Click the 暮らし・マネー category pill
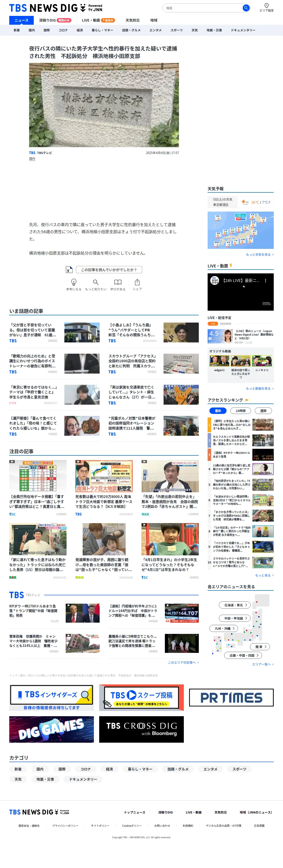The image size is (283, 868). click(140, 769)
